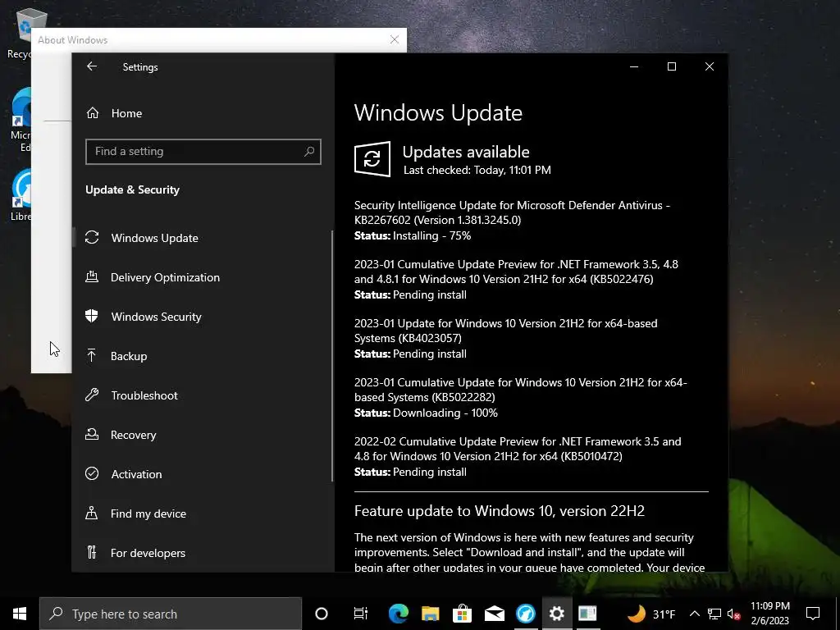Click the KB5022476 .NET Framework update entry
Image resolution: width=840 pixels, height=630 pixels.
tap(516, 272)
